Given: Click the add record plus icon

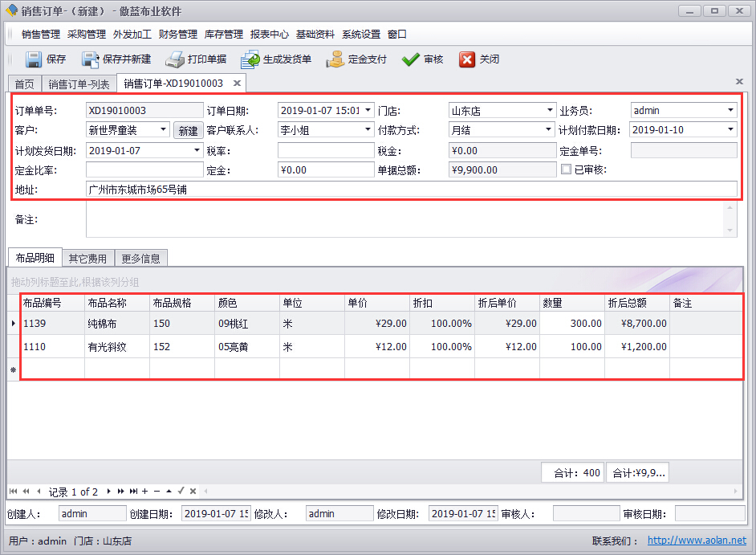Looking at the screenshot, I should coord(144,491).
